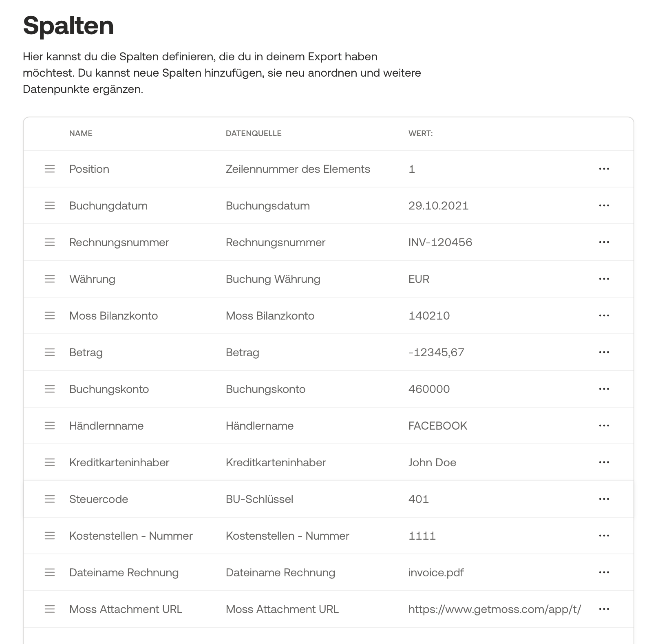The height and width of the screenshot is (644, 649).
Task: Click the invoice.pdf value cell
Action: pos(436,572)
